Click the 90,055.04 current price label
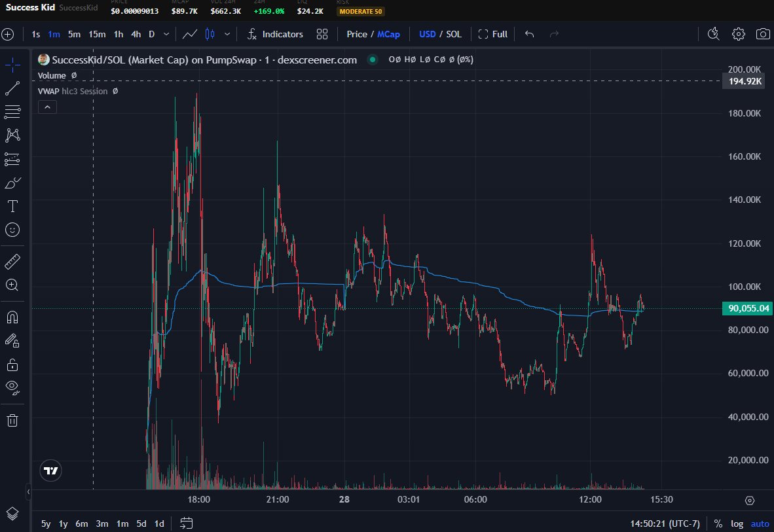774x532 pixels. click(747, 308)
